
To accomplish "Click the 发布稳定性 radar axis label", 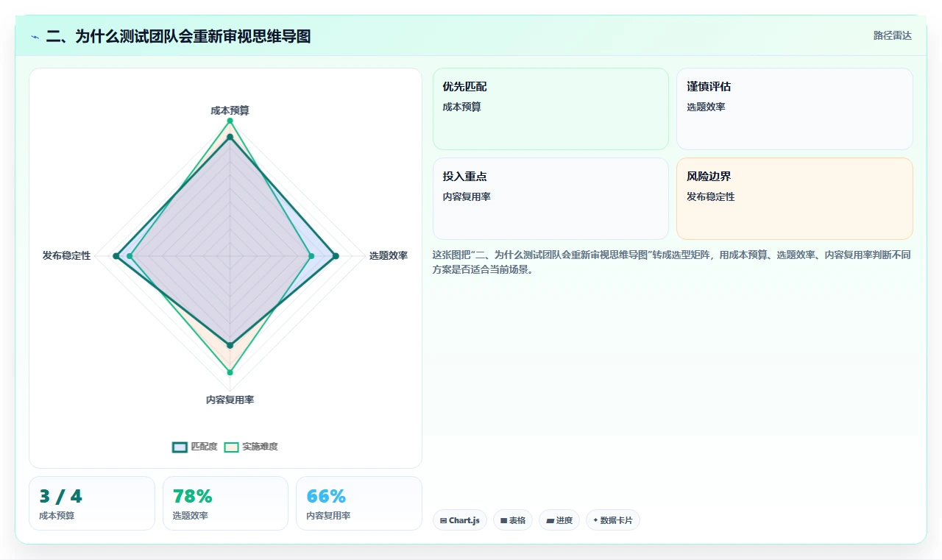I will click(66, 255).
